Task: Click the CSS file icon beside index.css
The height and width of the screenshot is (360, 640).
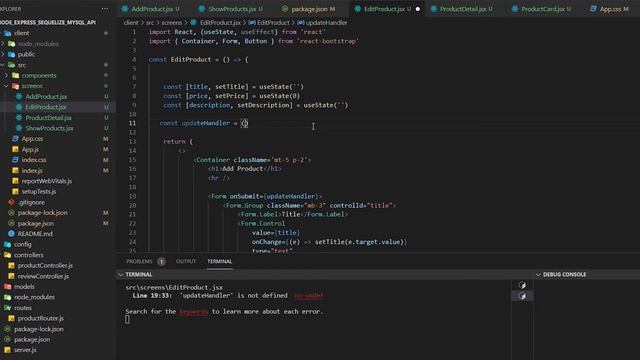Action: click(15, 160)
